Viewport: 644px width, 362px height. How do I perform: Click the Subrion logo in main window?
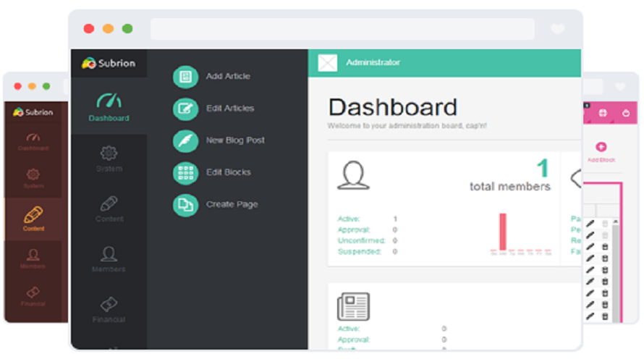tap(109, 63)
